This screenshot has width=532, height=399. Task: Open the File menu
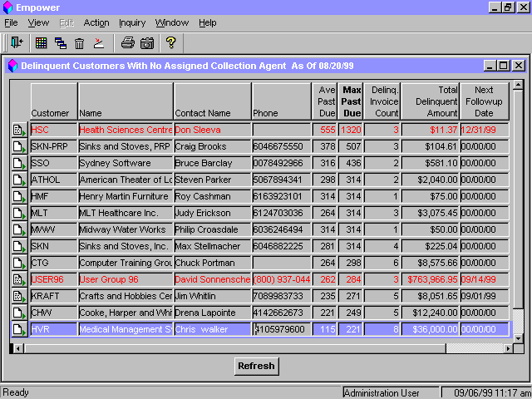click(x=11, y=22)
